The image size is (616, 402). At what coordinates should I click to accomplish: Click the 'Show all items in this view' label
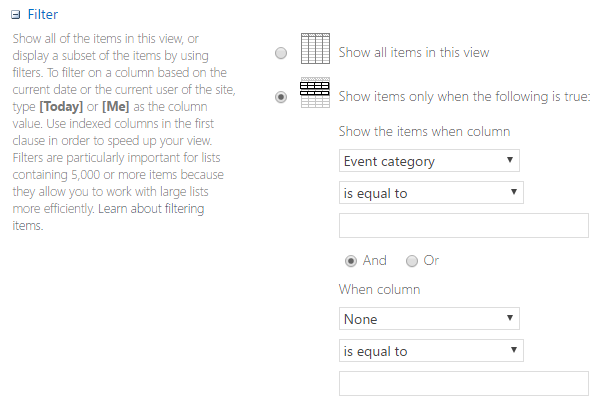click(414, 52)
